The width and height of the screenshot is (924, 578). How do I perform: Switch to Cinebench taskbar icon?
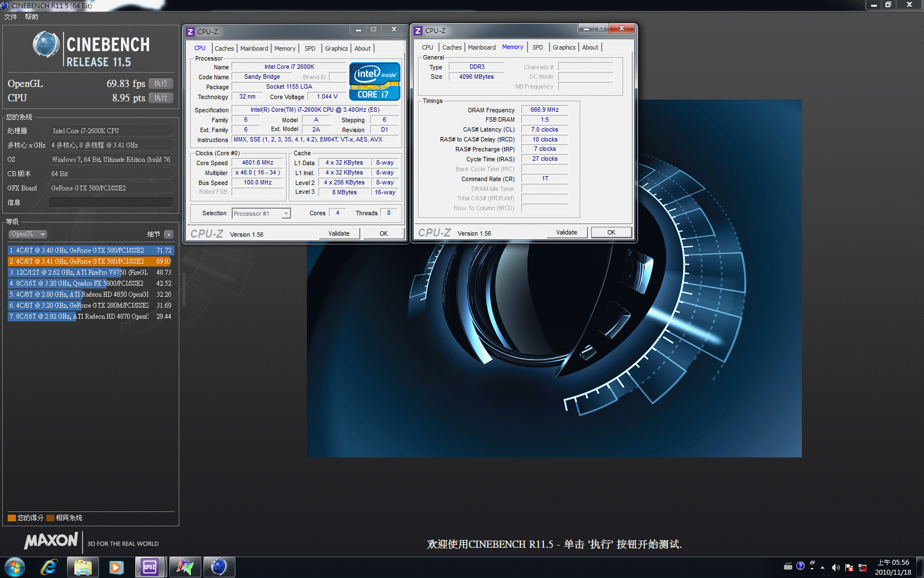click(219, 567)
